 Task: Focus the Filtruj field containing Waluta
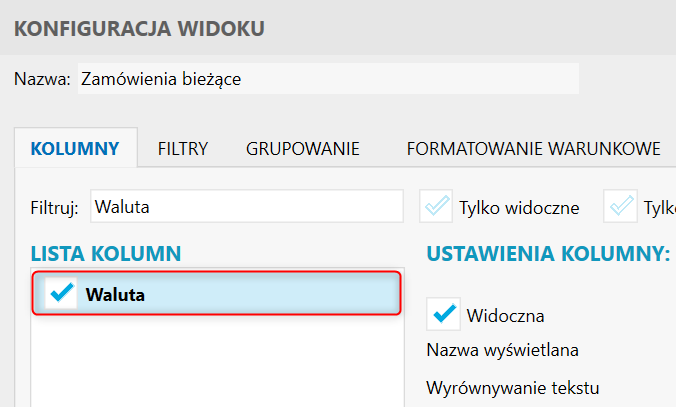point(246,207)
